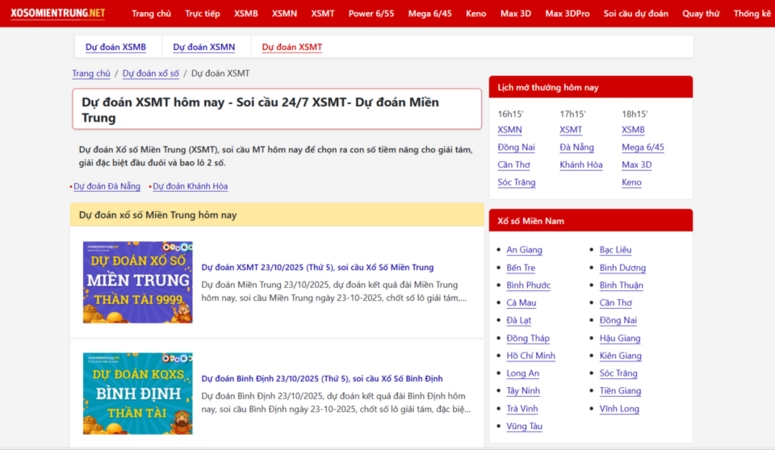Open Thống kê menu item
The height and width of the screenshot is (450, 775).
752,14
